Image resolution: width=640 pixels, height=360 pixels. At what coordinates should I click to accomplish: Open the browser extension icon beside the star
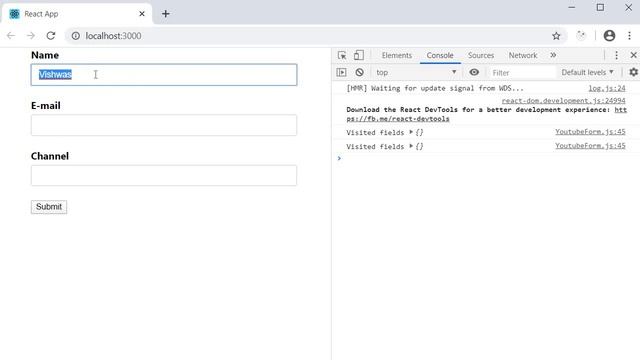(581, 36)
